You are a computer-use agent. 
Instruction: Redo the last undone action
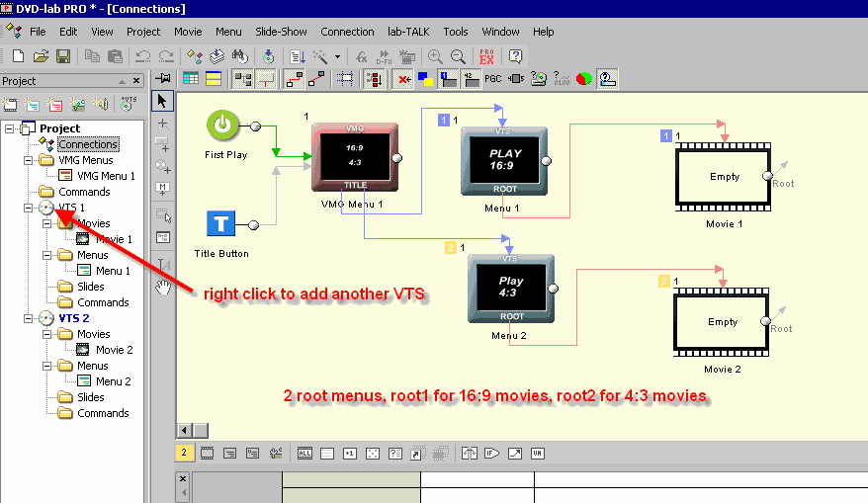[166, 56]
